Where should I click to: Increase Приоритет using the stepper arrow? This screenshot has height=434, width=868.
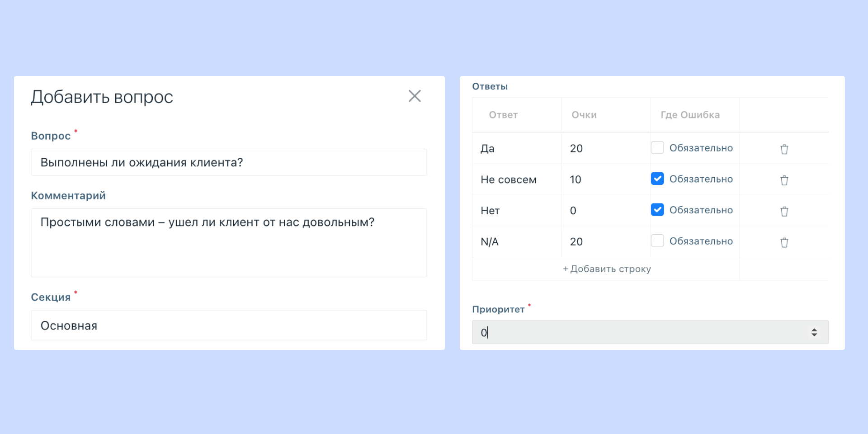pos(815,329)
